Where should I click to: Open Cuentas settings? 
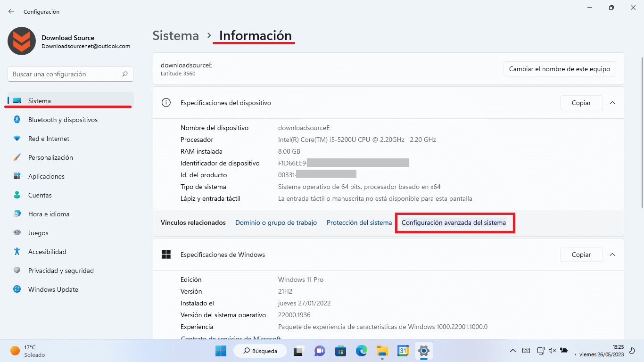coord(71,195)
